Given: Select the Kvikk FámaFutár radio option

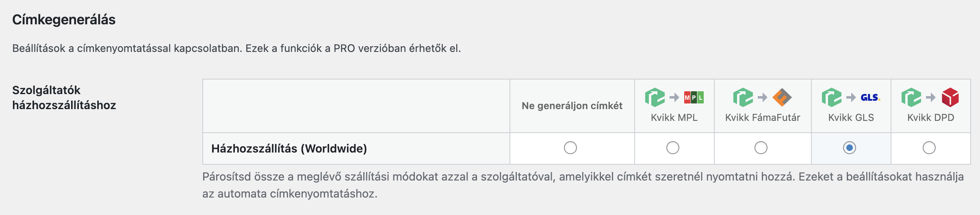Looking at the screenshot, I should (x=761, y=148).
